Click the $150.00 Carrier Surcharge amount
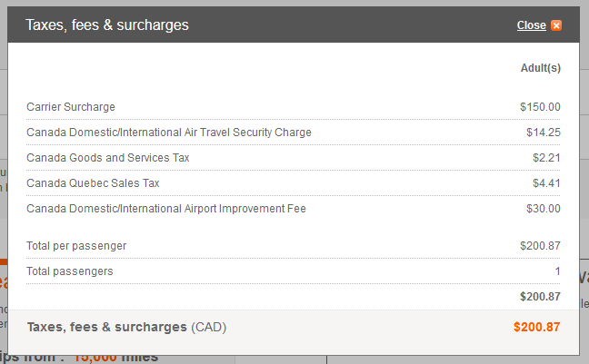Screen dimensions: 589x364 [x=540, y=107]
